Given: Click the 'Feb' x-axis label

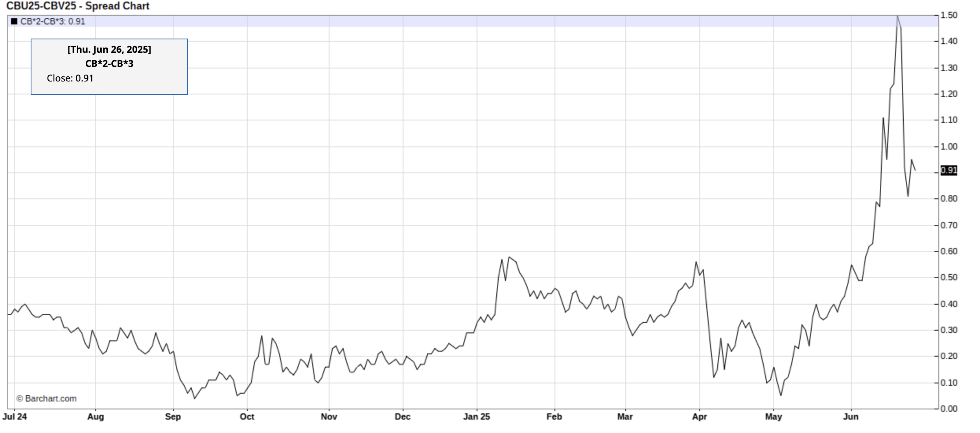Looking at the screenshot, I should 554,417.
